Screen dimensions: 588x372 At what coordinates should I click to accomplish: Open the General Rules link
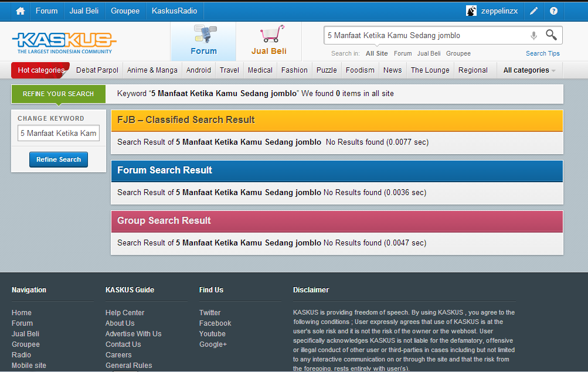pos(129,365)
